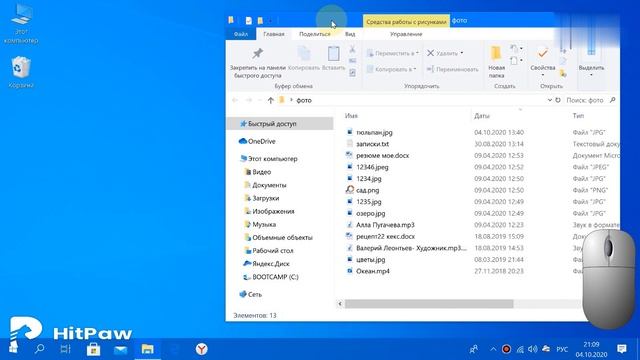The width and height of the screenshot is (640, 360).
Task: Click the Pin to Quick Access icon
Action: (258, 53)
